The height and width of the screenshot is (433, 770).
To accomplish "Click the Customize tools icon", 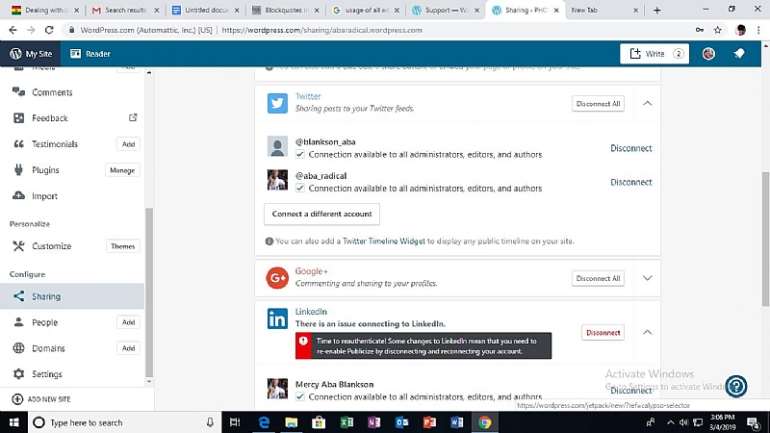I will click(x=19, y=246).
